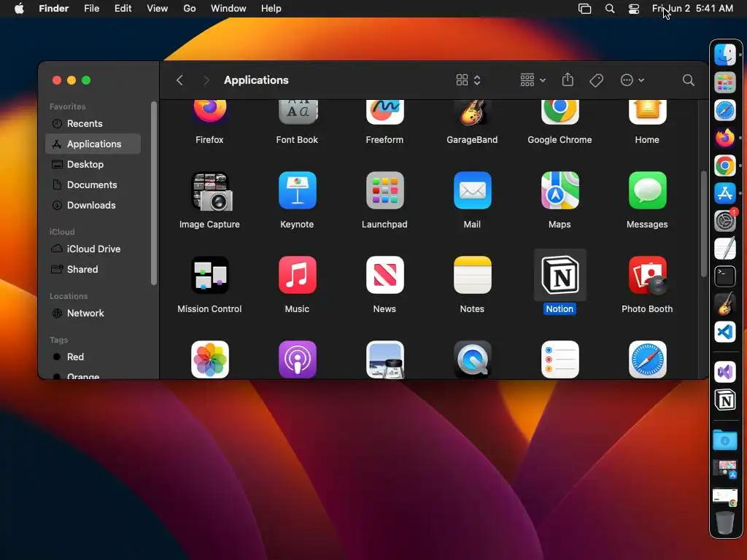This screenshot has height=560, width=747.
Task: Open the Go menu
Action: tap(190, 9)
